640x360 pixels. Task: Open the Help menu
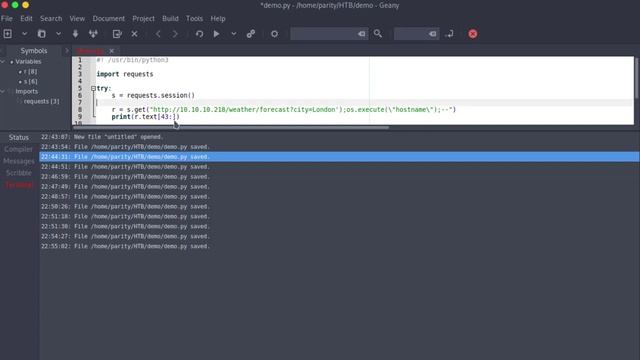point(218,18)
